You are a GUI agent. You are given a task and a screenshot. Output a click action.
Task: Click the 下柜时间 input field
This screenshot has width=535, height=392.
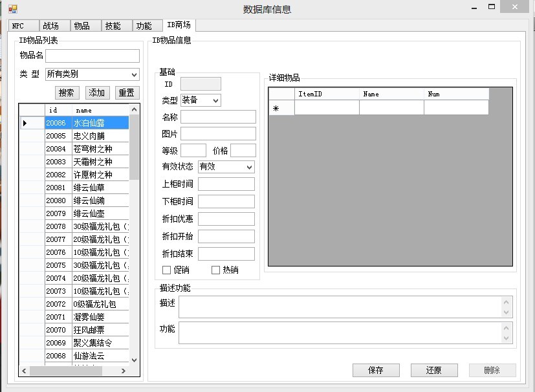coord(226,201)
